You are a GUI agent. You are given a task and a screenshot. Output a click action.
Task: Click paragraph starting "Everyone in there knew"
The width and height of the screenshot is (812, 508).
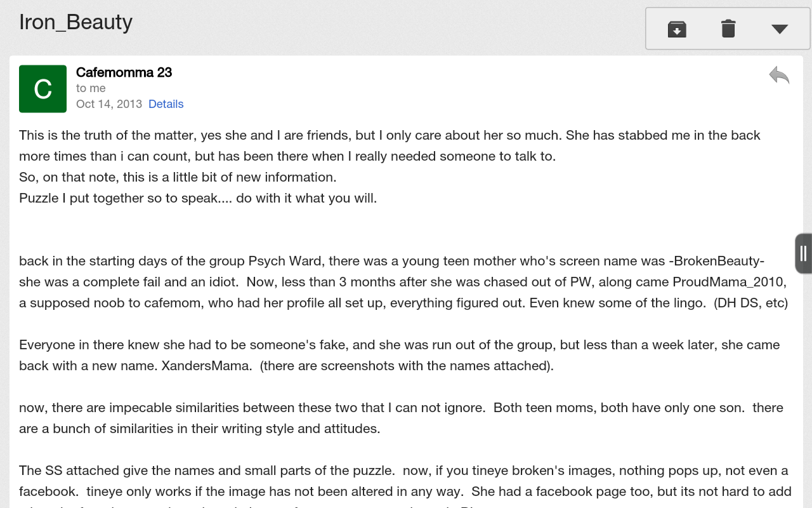[399, 345]
